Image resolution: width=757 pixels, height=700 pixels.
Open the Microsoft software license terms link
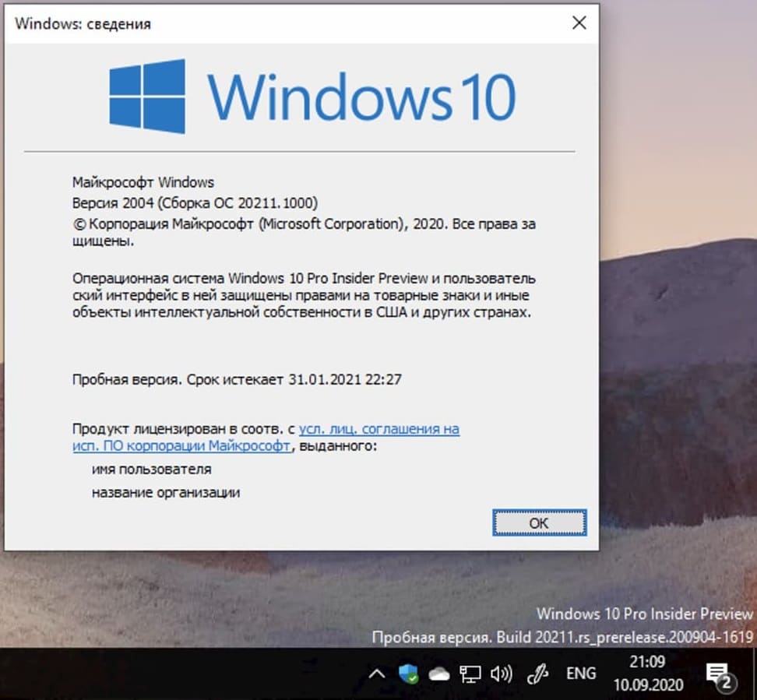(x=266, y=438)
